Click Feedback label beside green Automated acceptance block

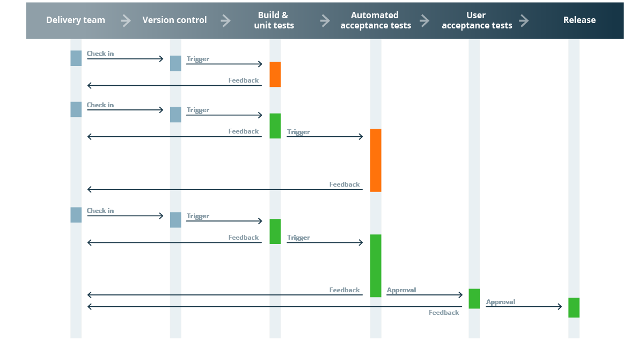[345, 290]
